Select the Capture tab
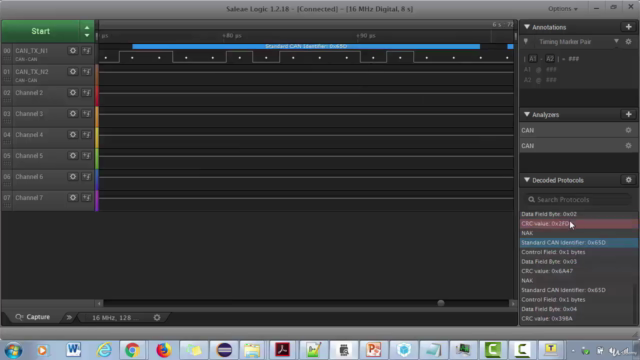Viewport: 640px width, 360px height. coord(33,317)
